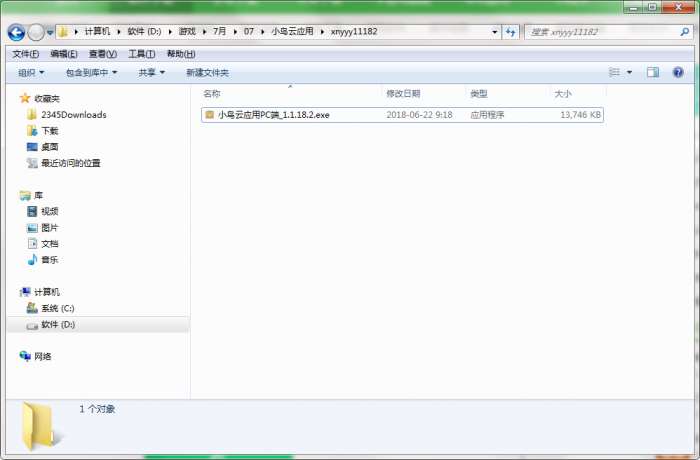Viewport: 700px width, 460px height.
Task: Open the recent pages dropdown beside Forward
Action: tap(50, 32)
